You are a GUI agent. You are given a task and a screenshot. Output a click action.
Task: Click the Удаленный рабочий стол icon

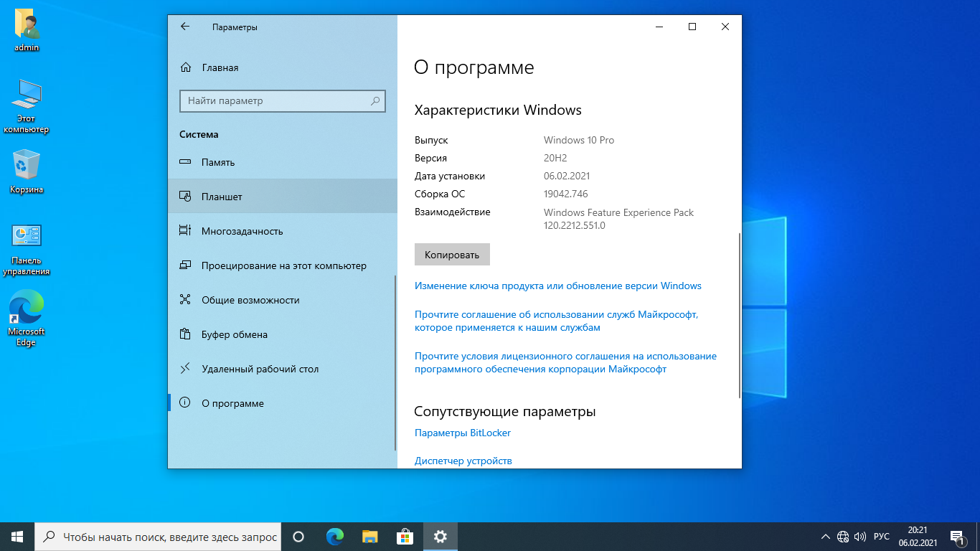pos(185,369)
